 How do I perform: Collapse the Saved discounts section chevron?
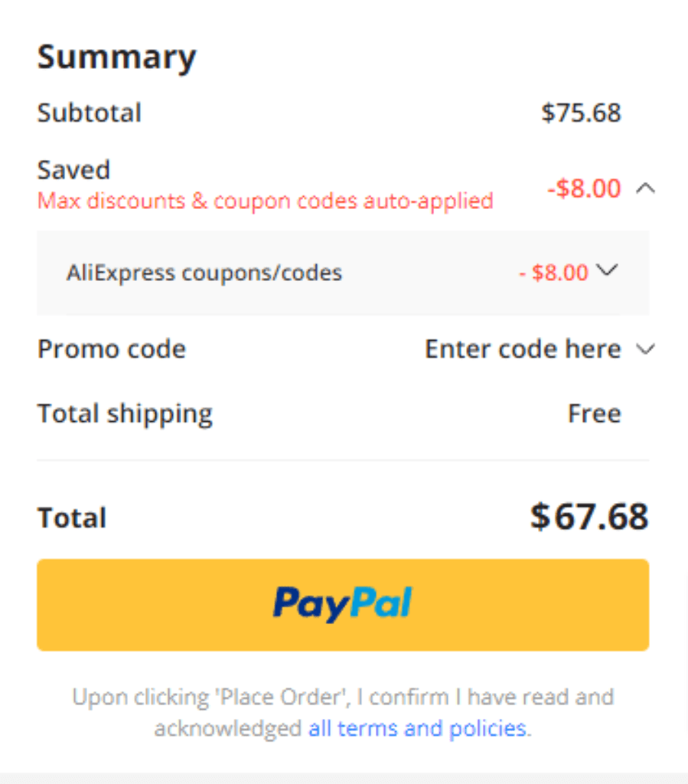(646, 188)
